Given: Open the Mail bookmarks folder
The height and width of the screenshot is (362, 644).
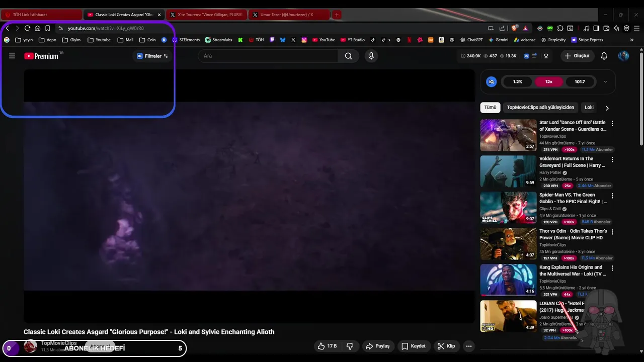Looking at the screenshot, I should tap(125, 40).
